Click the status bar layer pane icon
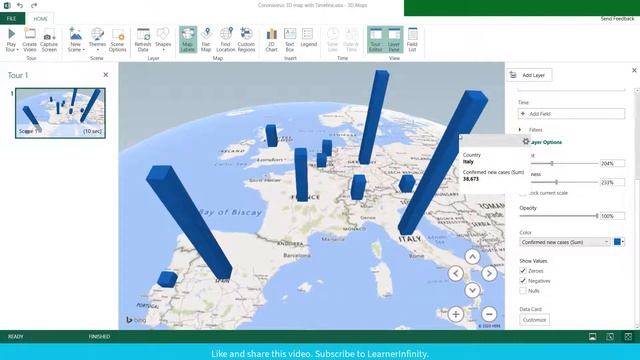640x360 pixels. click(x=610, y=336)
